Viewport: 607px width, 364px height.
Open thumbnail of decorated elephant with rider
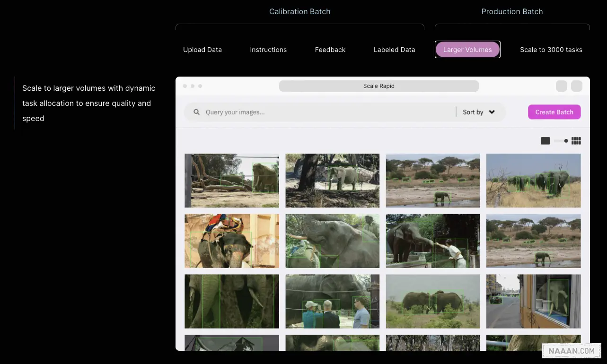tap(232, 241)
